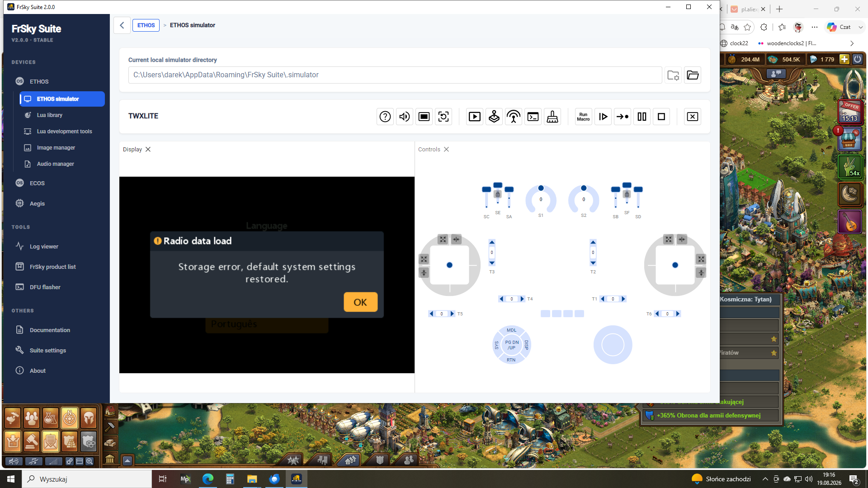
Task: Open Windows Start menu
Action: tap(11, 479)
